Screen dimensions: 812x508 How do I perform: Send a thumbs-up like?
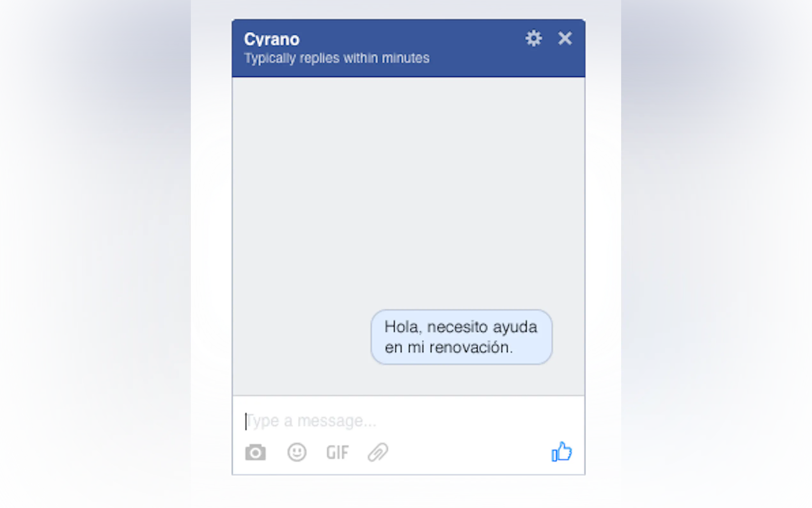coord(562,452)
